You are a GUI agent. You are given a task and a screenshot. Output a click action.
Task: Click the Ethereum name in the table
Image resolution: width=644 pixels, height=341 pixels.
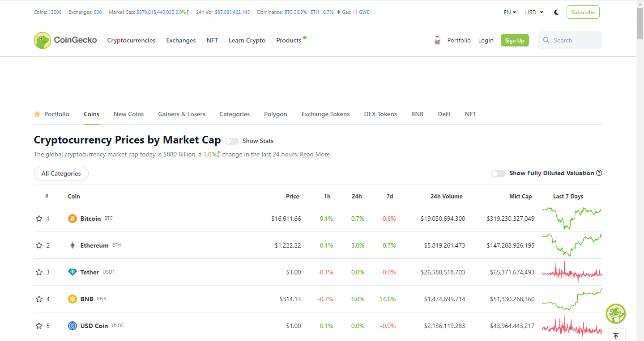pos(94,245)
